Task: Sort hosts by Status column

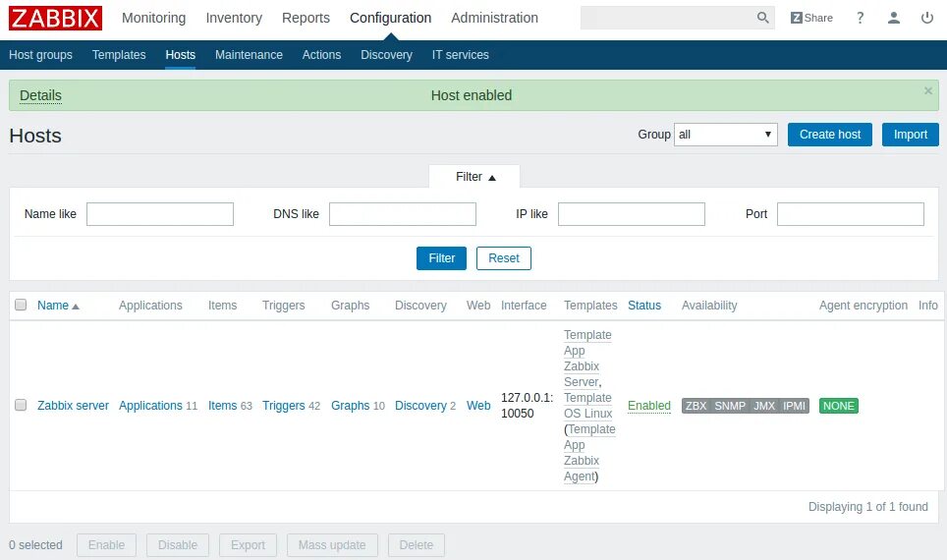Action: click(x=643, y=306)
